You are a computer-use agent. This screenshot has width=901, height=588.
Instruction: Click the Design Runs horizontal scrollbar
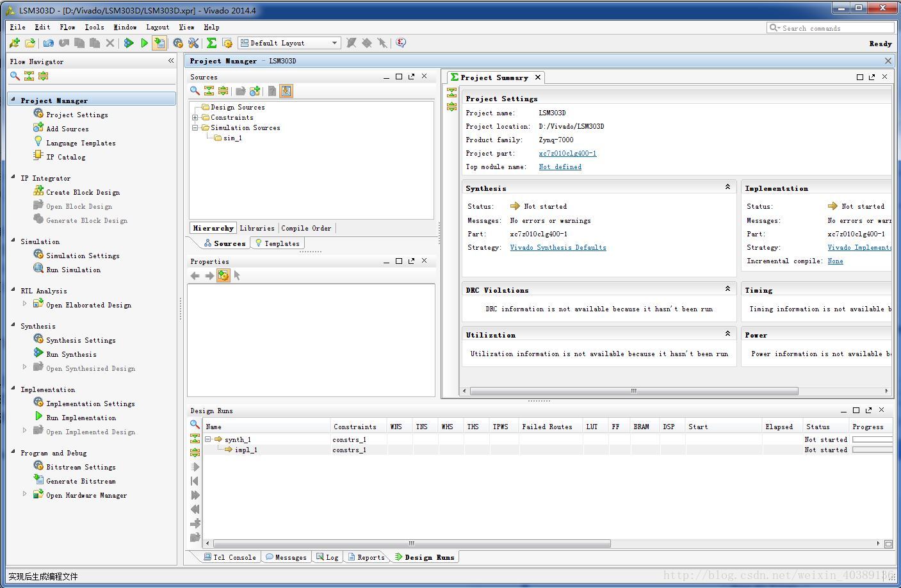pyautogui.click(x=412, y=543)
